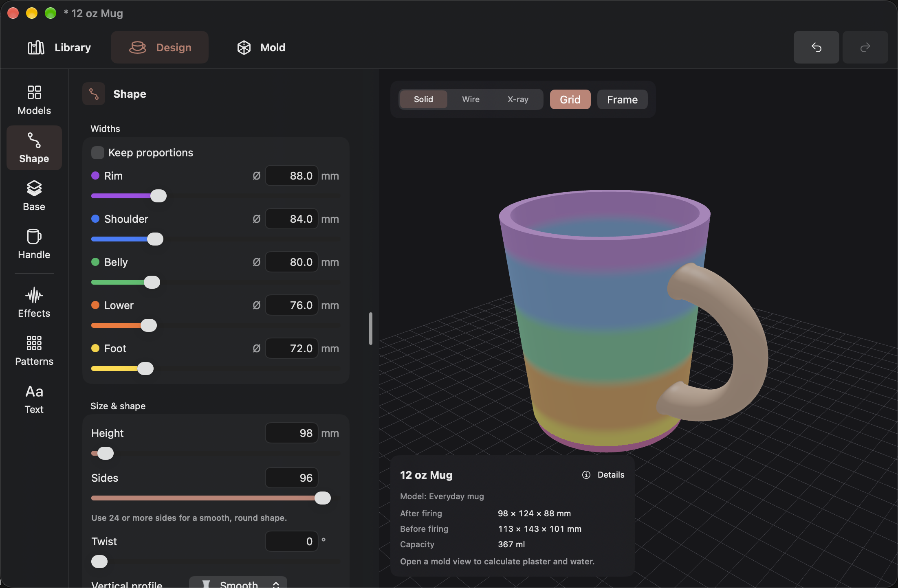Toggle the Frame display button
The width and height of the screenshot is (898, 588).
pyautogui.click(x=622, y=99)
